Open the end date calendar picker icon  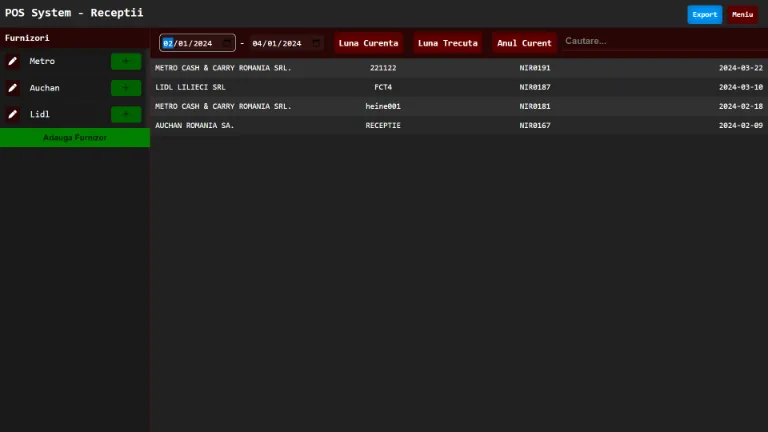point(316,43)
